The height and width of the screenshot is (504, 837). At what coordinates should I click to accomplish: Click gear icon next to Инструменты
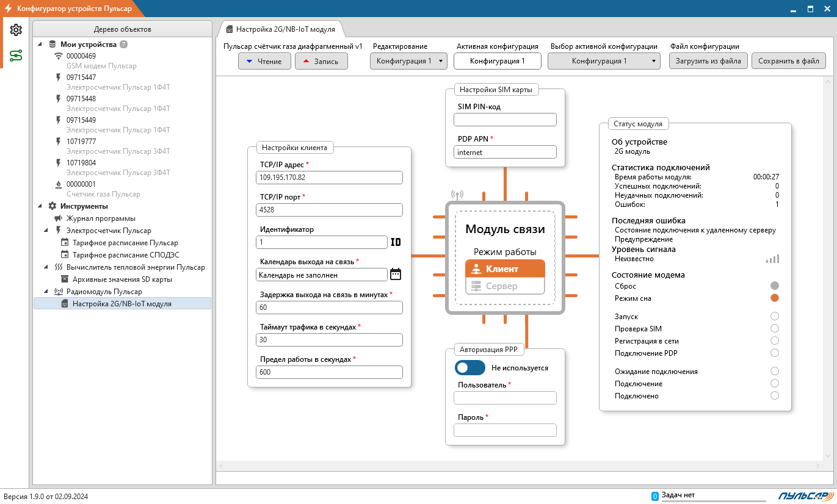click(53, 206)
